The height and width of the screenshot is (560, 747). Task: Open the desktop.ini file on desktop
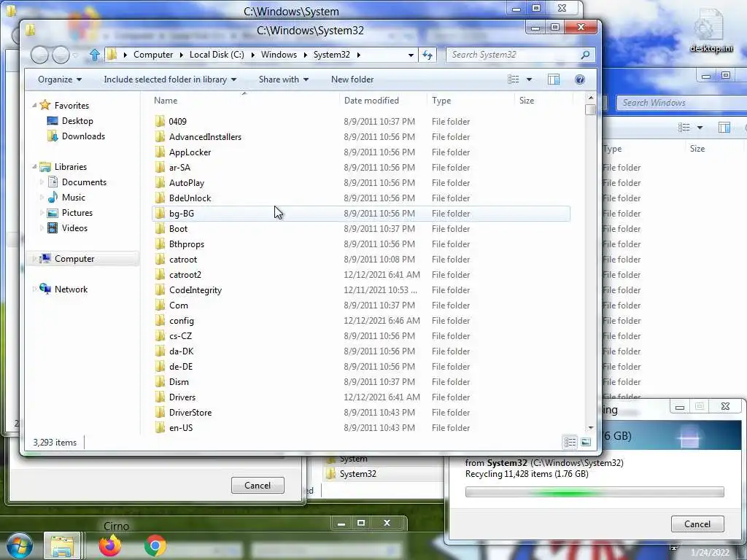click(x=711, y=30)
